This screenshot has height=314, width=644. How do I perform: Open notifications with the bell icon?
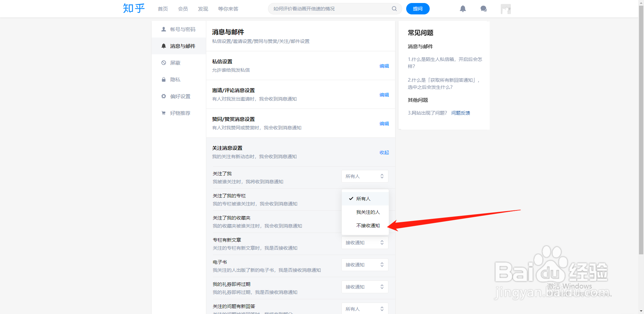coord(463,9)
